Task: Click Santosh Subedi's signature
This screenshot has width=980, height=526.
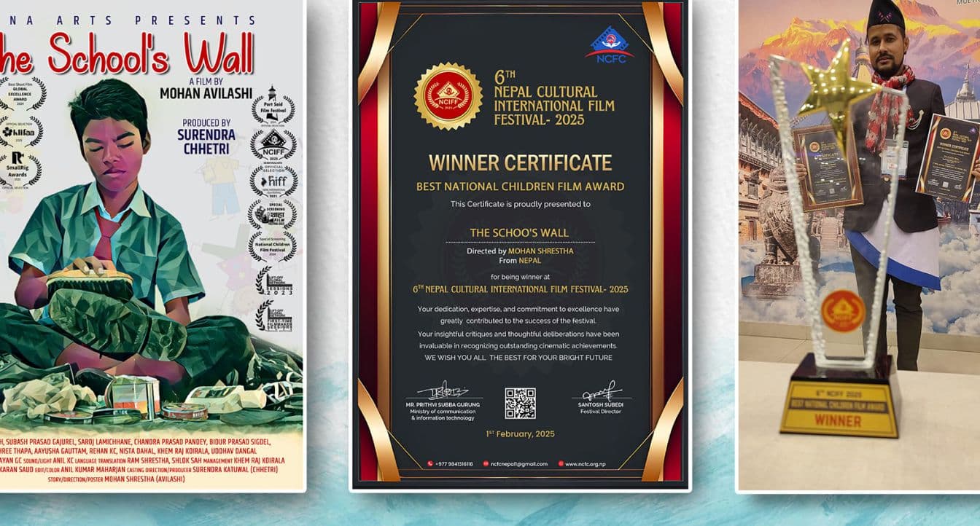Action: click(602, 391)
